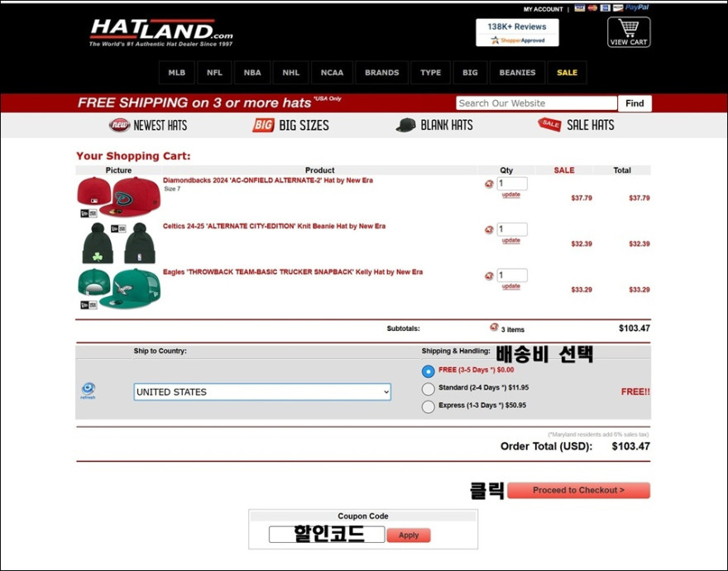Open Diamondbacks AC-ONFIELD ALTERNATE-2 hat link
Screen dimensions: 728x571
pyautogui.click(x=268, y=180)
